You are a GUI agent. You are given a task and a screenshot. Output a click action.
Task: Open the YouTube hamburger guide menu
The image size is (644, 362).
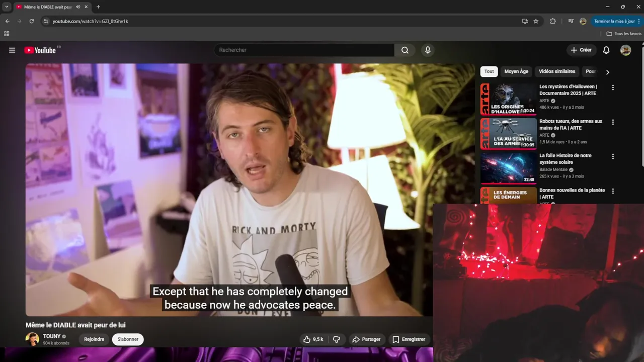click(12, 50)
